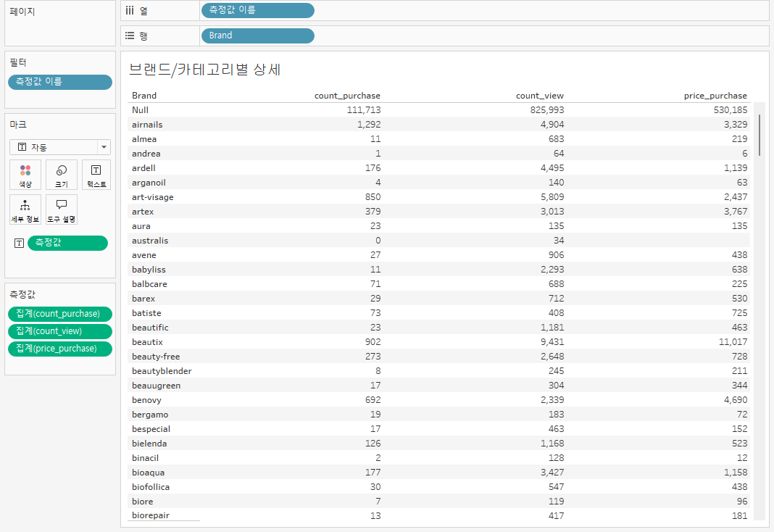The height and width of the screenshot is (532, 774).
Task: Click price_purchase value 530,185 for Null
Action: [x=730, y=110]
